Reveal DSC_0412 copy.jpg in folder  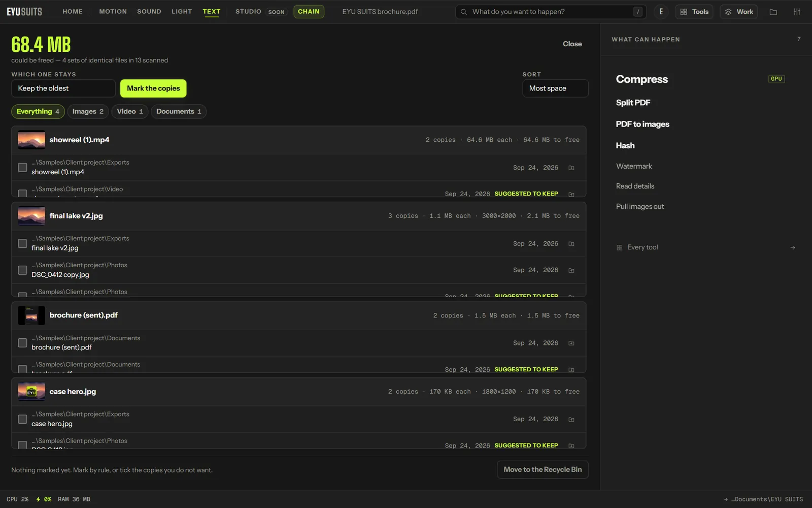571,270
